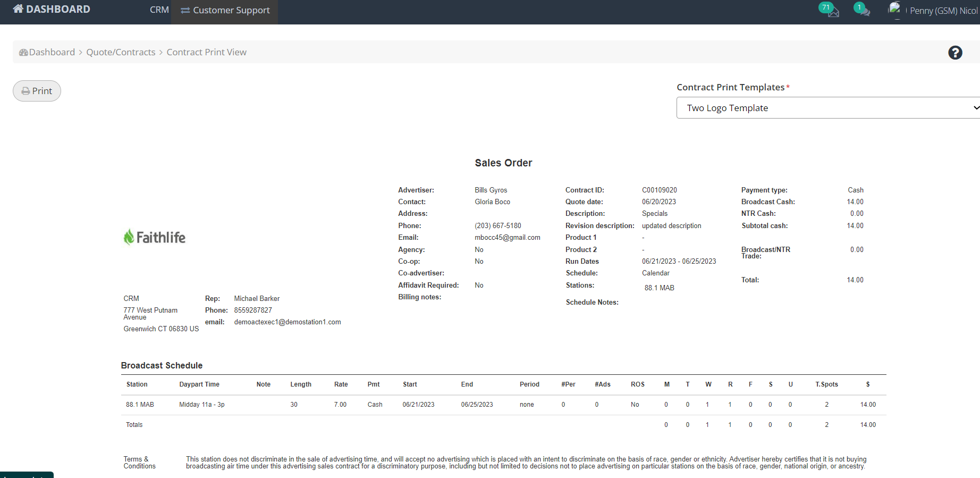Click rep phone 8559287827
980x478 pixels.
pos(253,310)
